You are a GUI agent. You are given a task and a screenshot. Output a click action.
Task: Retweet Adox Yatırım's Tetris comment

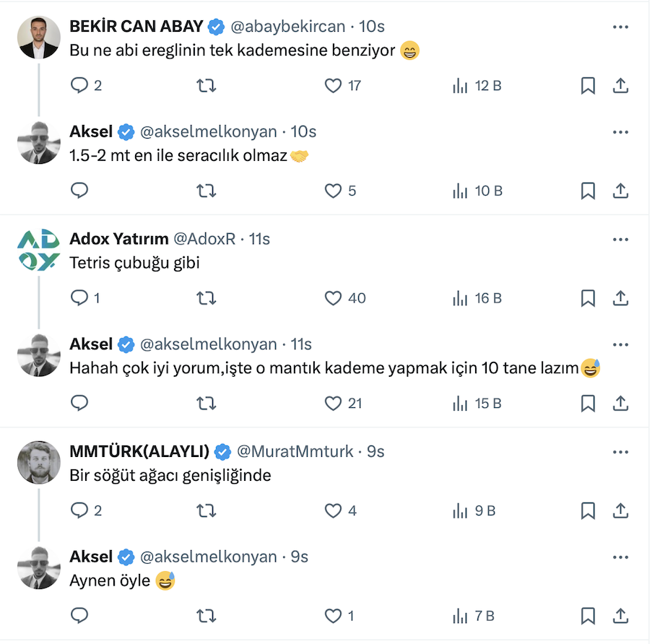(207, 298)
